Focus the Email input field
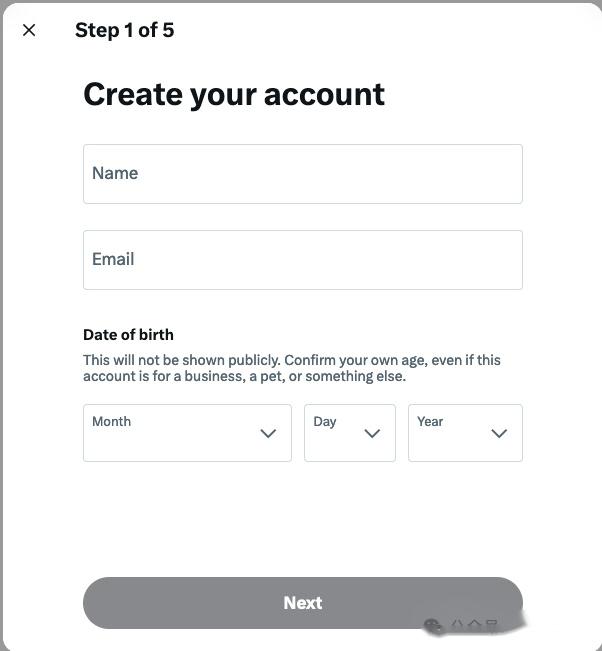 click(302, 260)
